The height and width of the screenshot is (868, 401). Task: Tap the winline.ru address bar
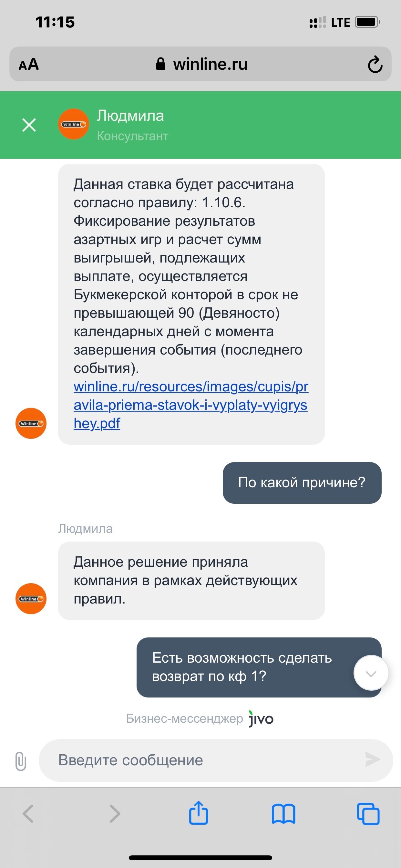pos(201,64)
